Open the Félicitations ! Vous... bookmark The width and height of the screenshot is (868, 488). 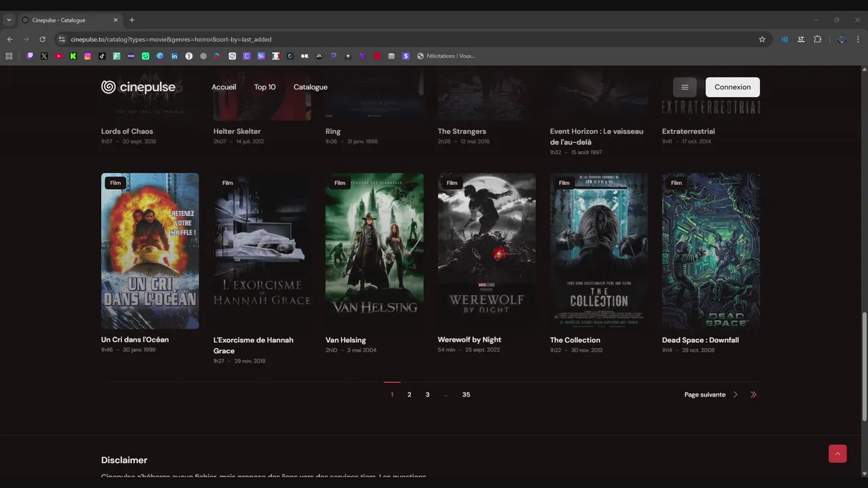click(446, 56)
